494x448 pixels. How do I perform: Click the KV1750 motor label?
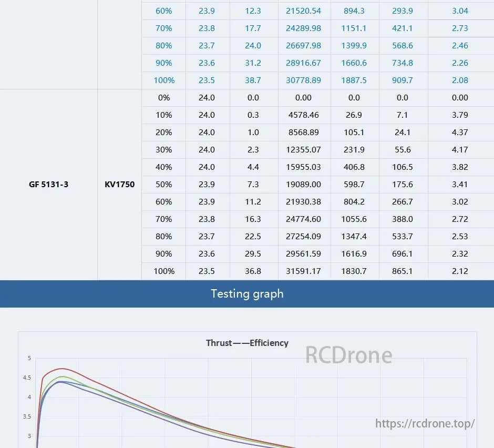click(x=119, y=185)
